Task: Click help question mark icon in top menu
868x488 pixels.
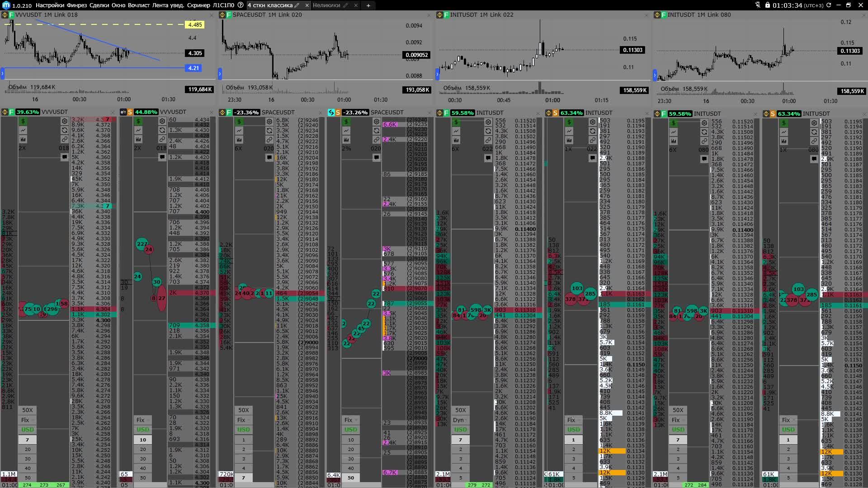Action: click(x=241, y=5)
